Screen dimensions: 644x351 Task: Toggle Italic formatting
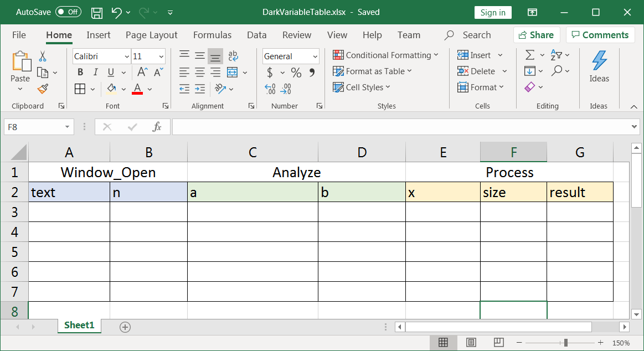[x=95, y=73]
